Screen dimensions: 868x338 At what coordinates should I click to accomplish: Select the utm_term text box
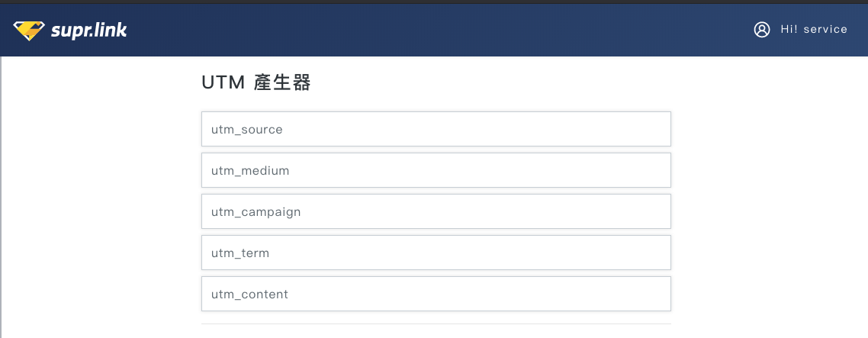(x=436, y=253)
